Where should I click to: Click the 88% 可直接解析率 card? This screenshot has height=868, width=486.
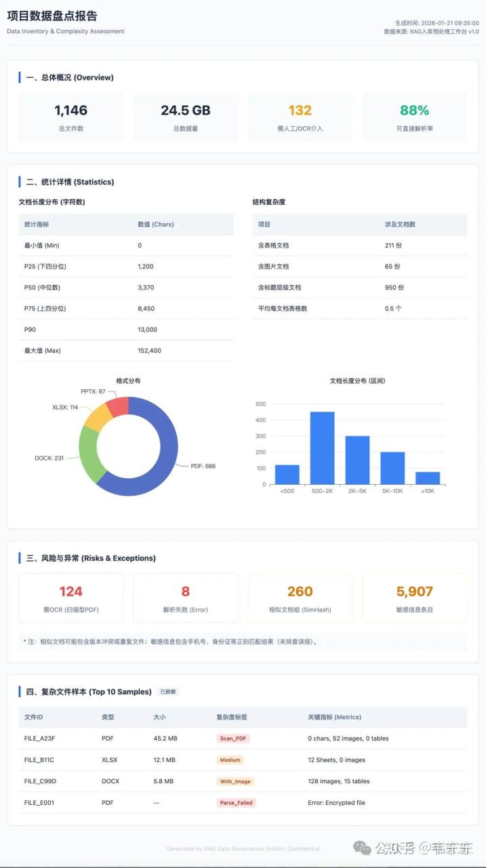(415, 117)
